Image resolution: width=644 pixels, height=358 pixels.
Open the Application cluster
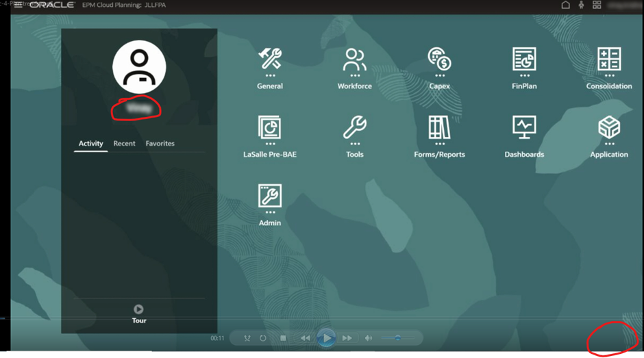coord(609,137)
